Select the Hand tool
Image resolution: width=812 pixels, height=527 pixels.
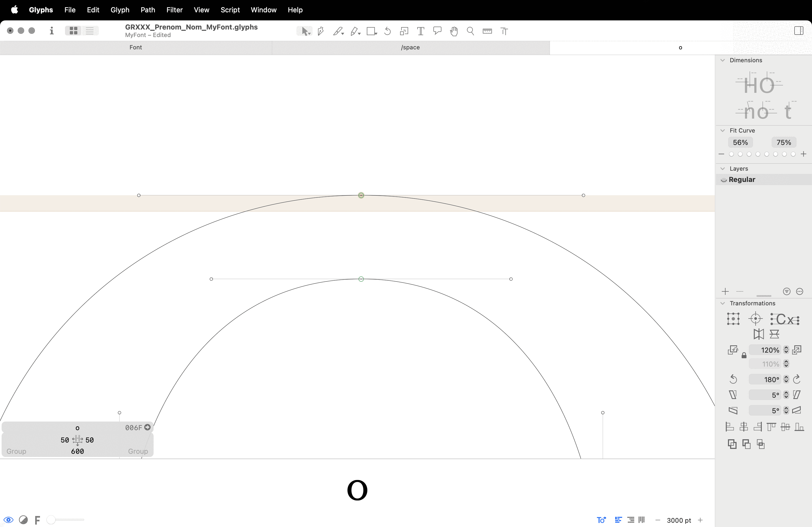[454, 31]
